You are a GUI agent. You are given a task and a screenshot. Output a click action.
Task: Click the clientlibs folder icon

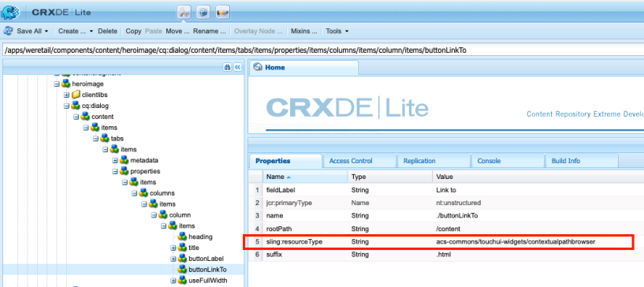pos(76,95)
